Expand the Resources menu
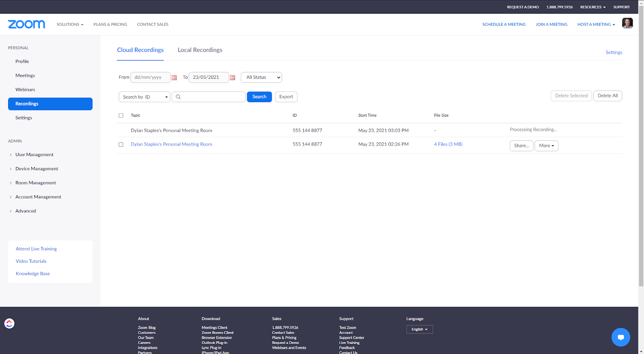 (592, 7)
